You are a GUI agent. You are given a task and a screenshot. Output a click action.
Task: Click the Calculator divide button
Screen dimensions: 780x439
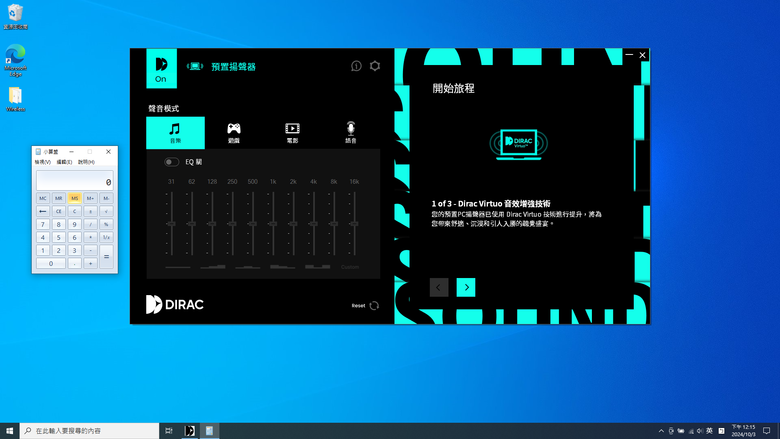[91, 224]
